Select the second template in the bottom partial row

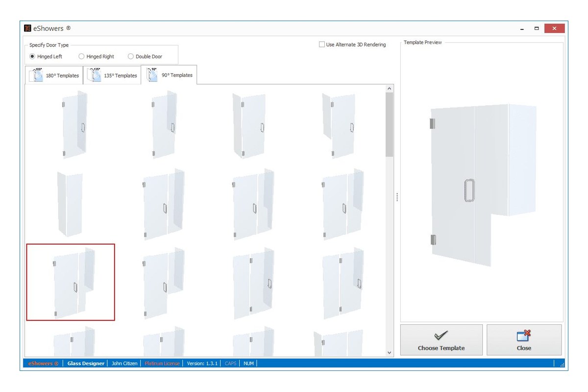[163, 342]
